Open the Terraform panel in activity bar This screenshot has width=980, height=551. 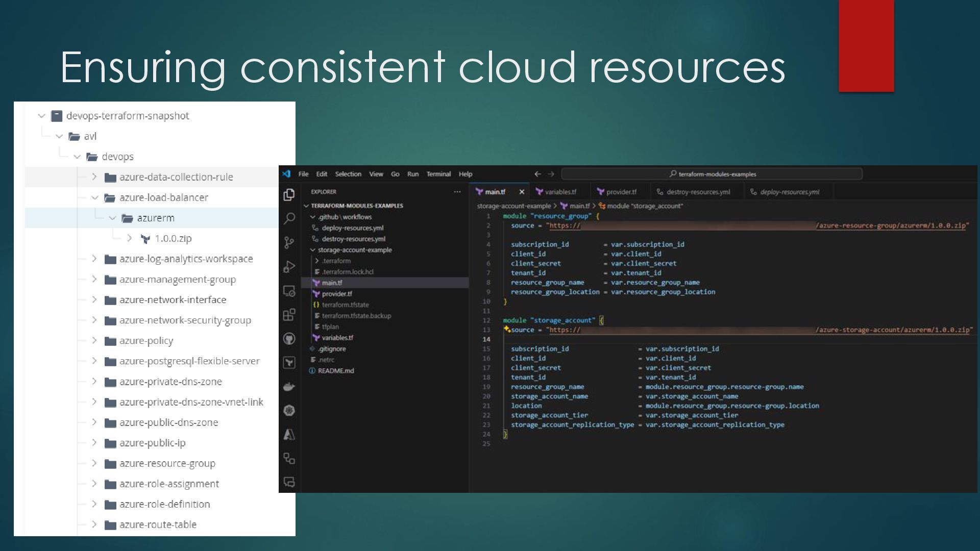coord(289,362)
